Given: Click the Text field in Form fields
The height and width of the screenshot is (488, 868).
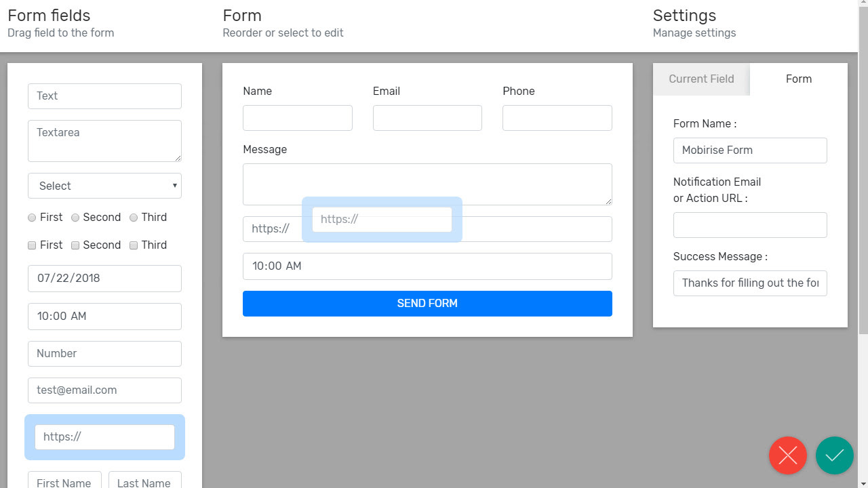Looking at the screenshot, I should pos(104,96).
